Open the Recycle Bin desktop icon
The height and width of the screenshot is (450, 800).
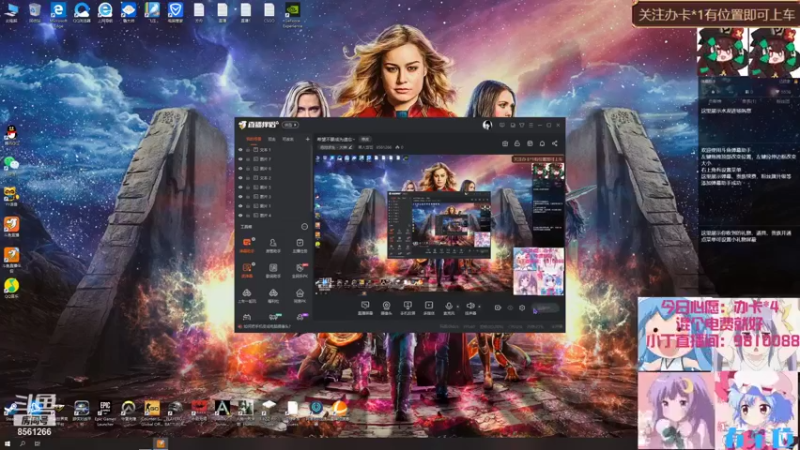coord(34,13)
